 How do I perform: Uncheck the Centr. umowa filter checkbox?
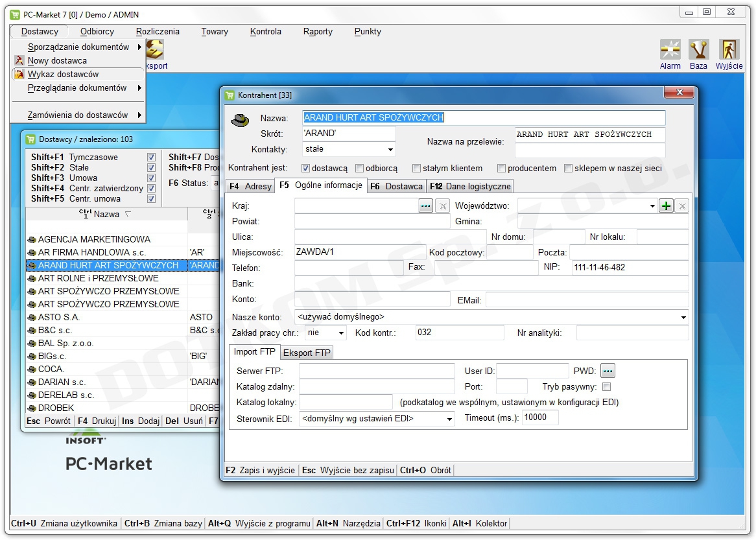click(x=151, y=198)
